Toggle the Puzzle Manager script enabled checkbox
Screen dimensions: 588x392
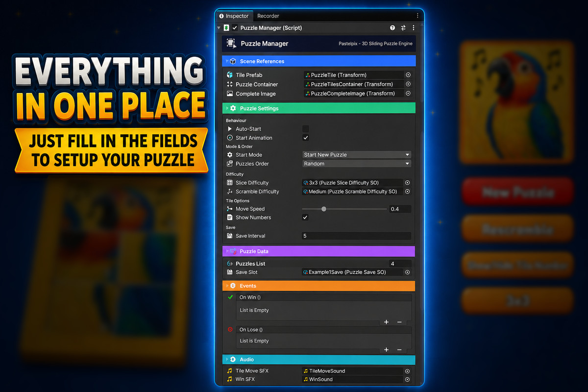pos(235,28)
